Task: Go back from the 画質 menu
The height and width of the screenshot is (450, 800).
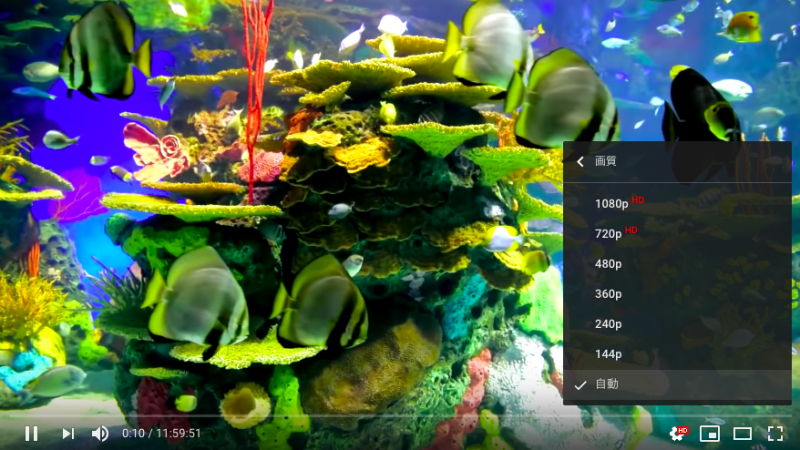Action: [x=580, y=162]
